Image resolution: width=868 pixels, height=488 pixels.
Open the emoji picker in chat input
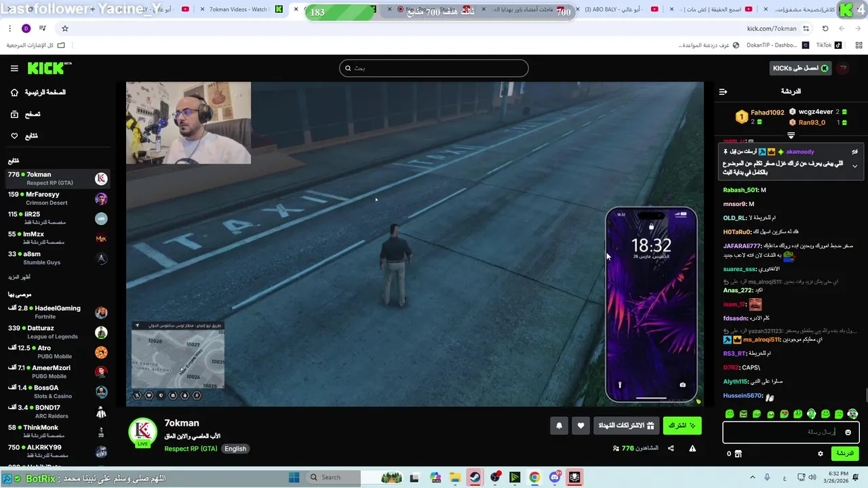[848, 432]
